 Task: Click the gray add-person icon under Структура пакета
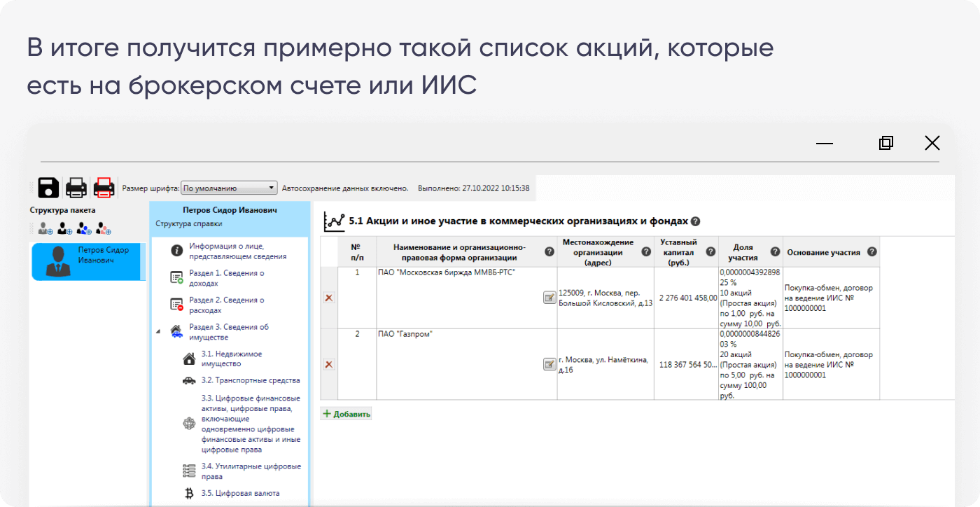click(45, 228)
